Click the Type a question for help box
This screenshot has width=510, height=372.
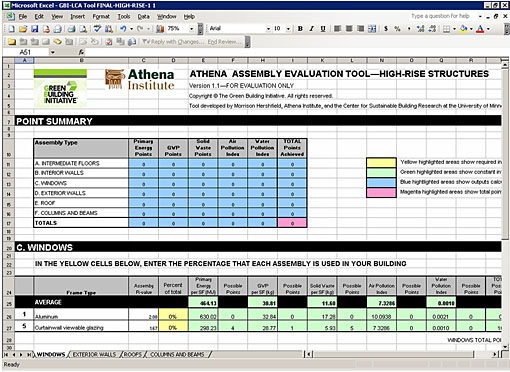click(441, 16)
